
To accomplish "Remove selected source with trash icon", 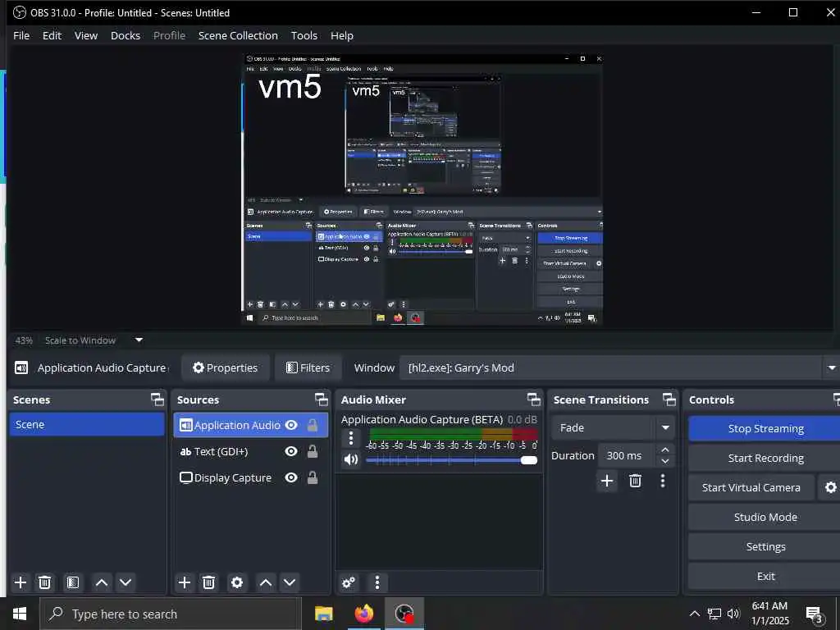I will (209, 582).
